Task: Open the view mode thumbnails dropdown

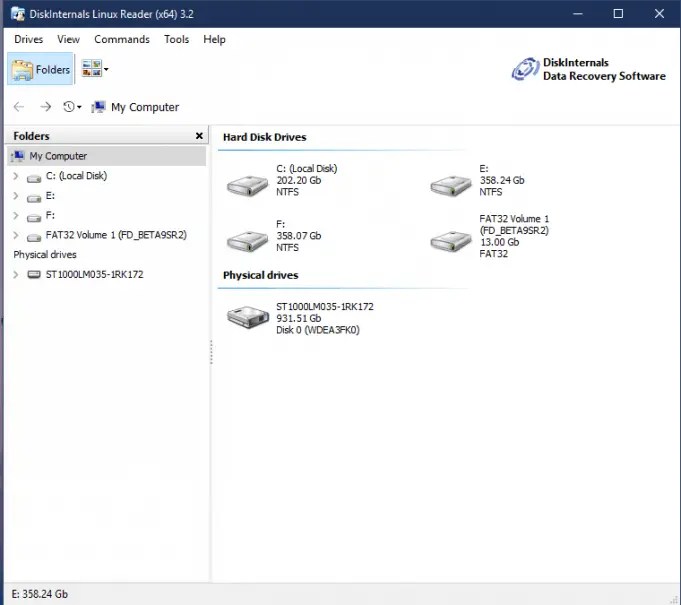Action: coord(95,69)
